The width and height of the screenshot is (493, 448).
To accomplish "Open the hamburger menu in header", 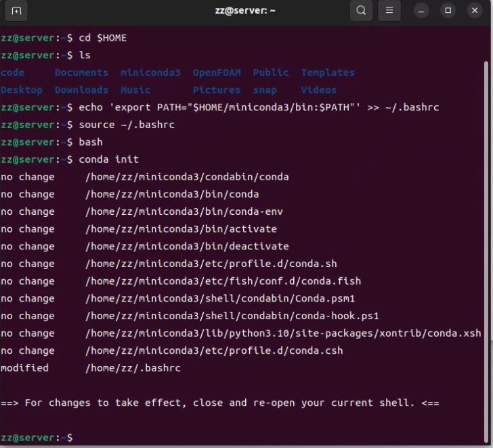I will (x=389, y=11).
